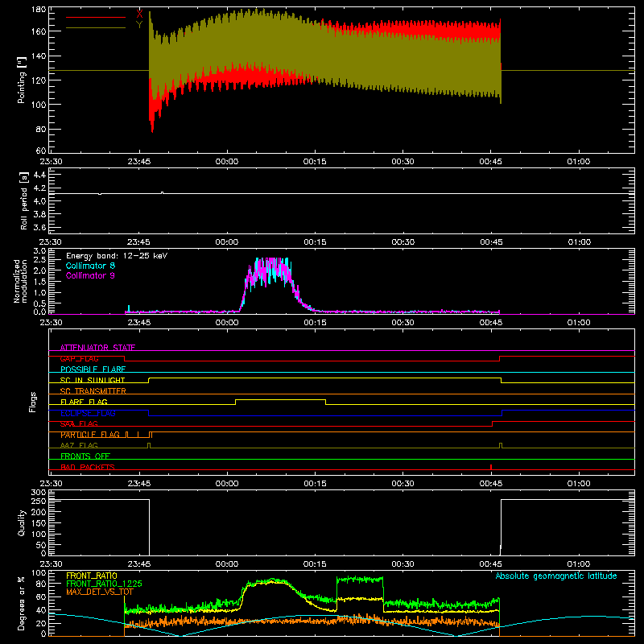
Task: Click the FLARE_FLAG label
Action: (84, 402)
